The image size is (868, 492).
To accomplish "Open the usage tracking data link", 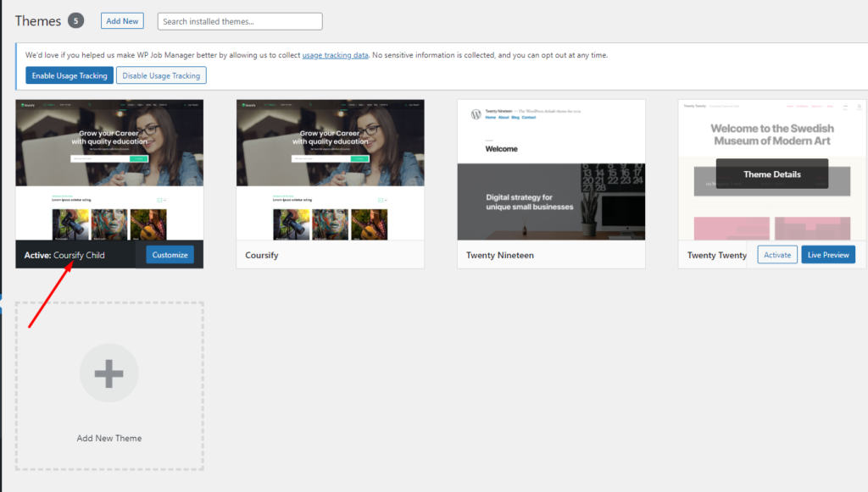I will point(335,55).
